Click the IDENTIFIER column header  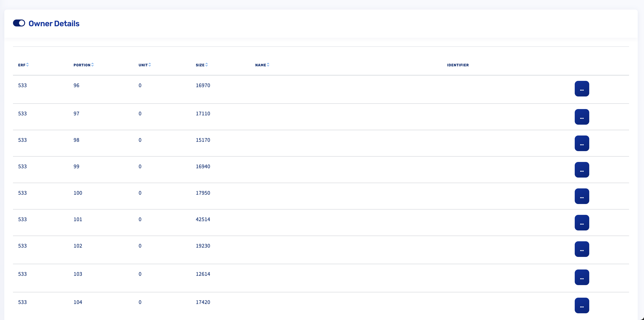pos(458,65)
